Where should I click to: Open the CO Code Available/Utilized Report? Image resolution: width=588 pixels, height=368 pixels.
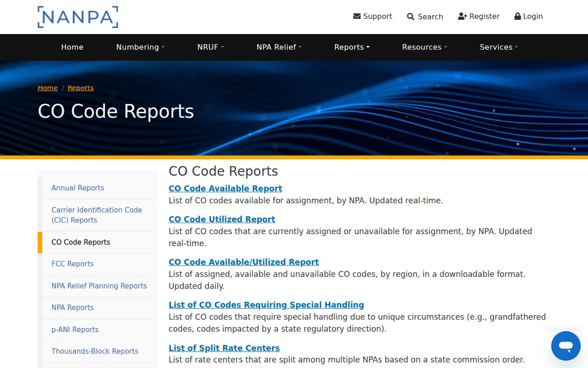coord(243,262)
